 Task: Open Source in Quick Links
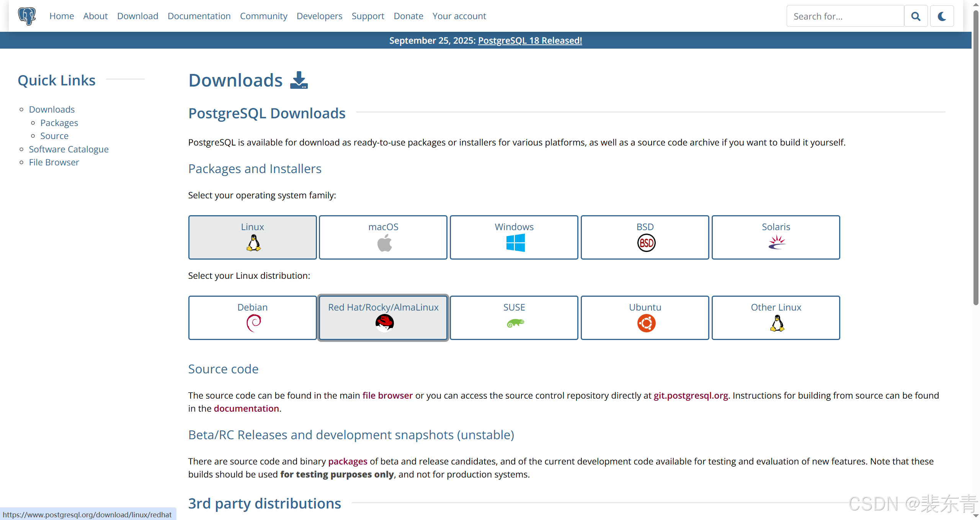tap(54, 136)
